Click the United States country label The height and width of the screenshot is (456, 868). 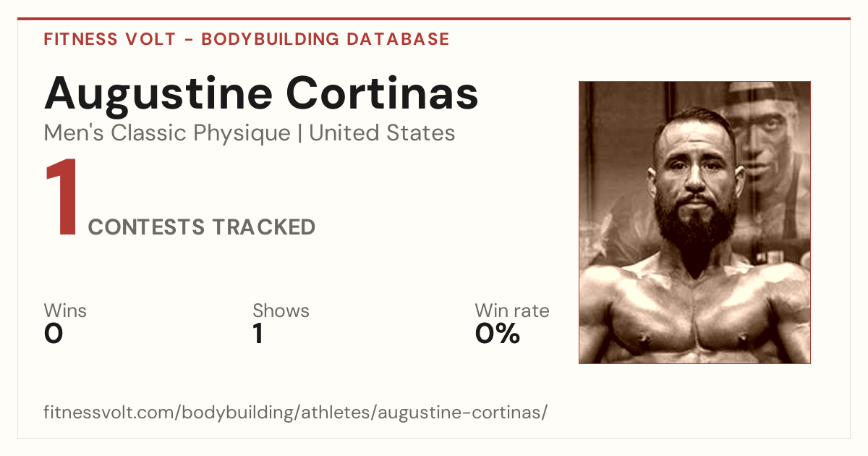point(382,133)
